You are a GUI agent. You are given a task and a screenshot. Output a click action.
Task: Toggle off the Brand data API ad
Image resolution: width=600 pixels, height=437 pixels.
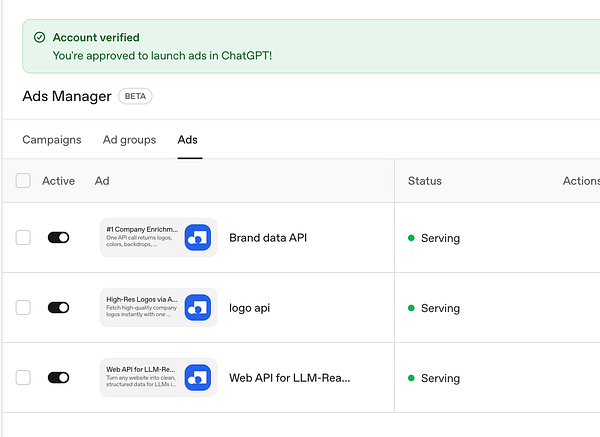tap(59, 238)
